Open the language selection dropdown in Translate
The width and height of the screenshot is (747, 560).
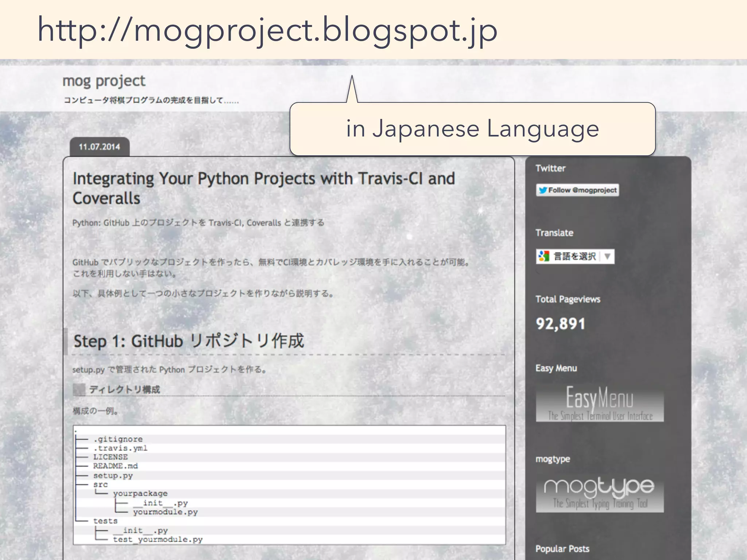pos(575,256)
